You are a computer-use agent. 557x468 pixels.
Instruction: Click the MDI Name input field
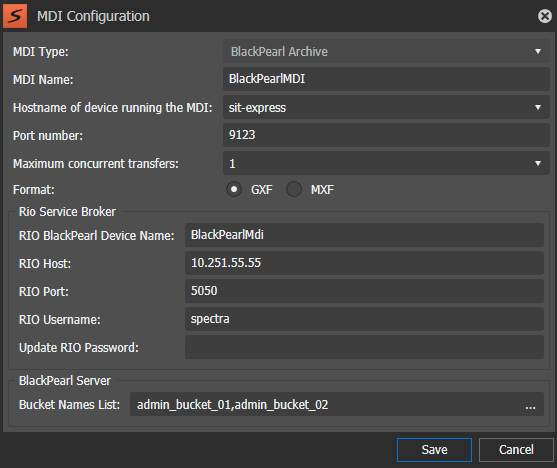(386, 79)
